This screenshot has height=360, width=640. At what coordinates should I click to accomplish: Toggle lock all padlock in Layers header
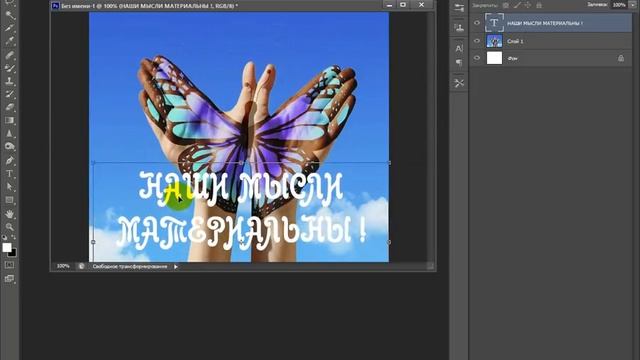pyautogui.click(x=539, y=5)
